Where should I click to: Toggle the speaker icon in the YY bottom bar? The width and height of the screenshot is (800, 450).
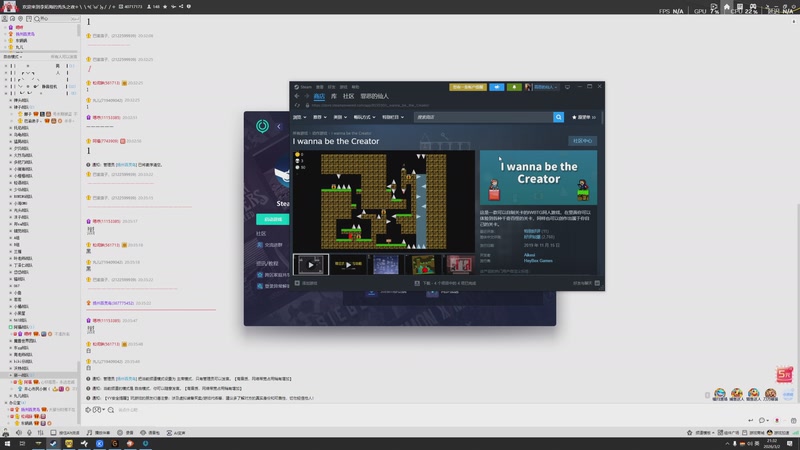[19, 433]
